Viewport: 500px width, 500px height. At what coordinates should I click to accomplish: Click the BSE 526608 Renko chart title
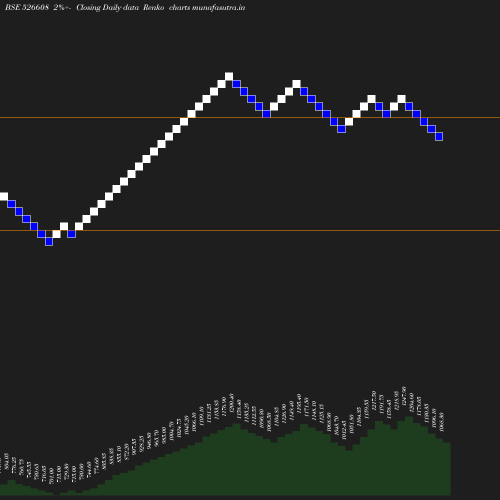(x=125, y=7)
